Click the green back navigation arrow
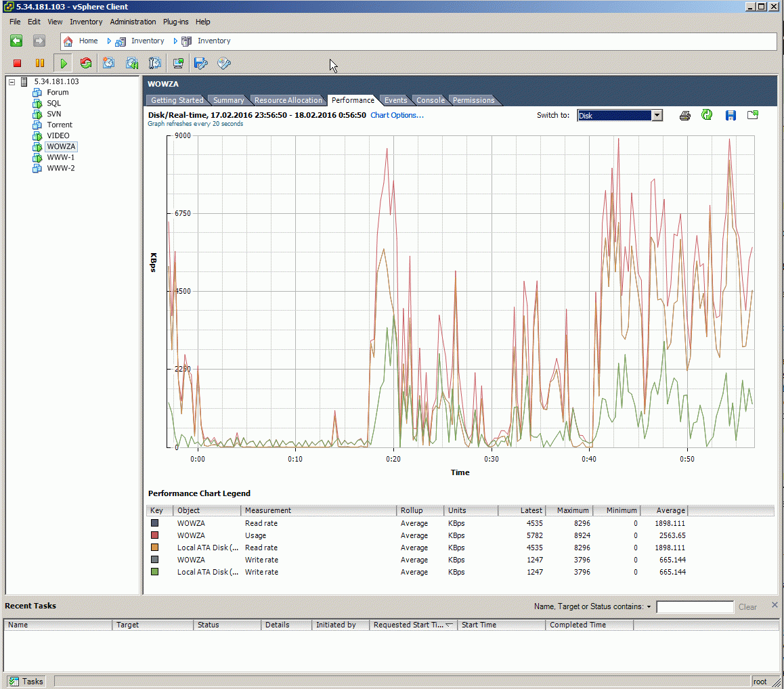This screenshot has width=784, height=689. pos(16,41)
